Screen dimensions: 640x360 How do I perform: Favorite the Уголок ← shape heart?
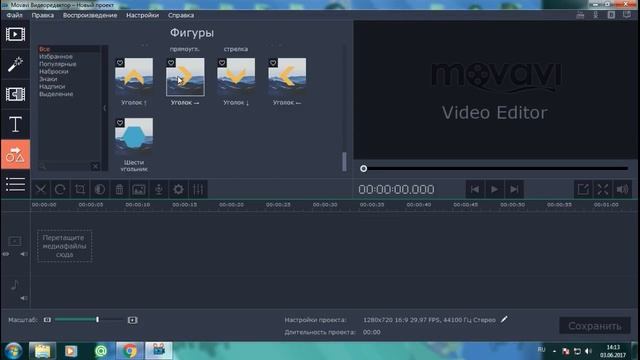coord(273,63)
